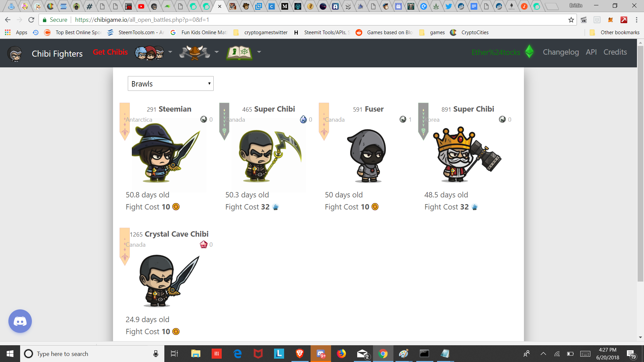Screen dimensions: 644x362
Task: Click the red gem icon on Crystal Cave Chibi
Action: [204, 244]
